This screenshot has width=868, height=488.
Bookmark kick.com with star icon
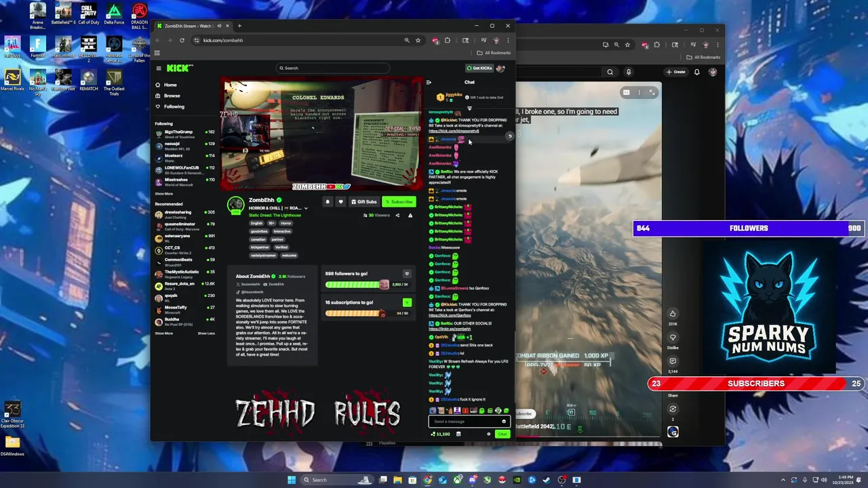[418, 40]
